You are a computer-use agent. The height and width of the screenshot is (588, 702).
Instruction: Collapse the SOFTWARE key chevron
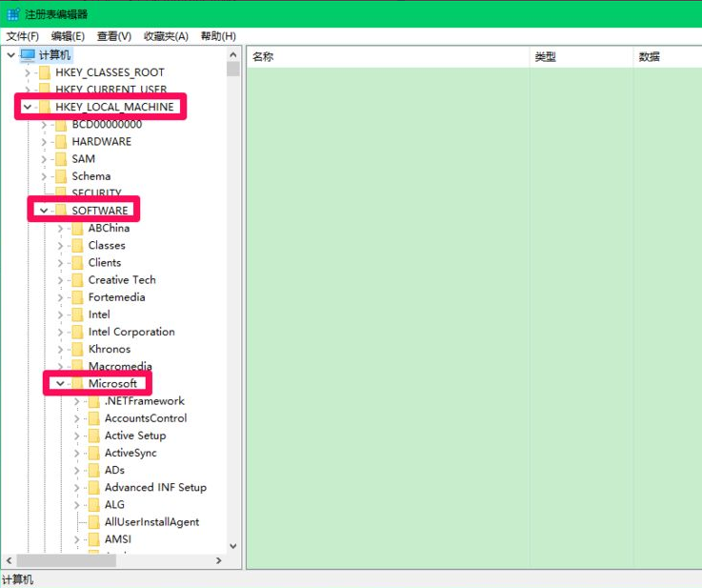pos(44,211)
